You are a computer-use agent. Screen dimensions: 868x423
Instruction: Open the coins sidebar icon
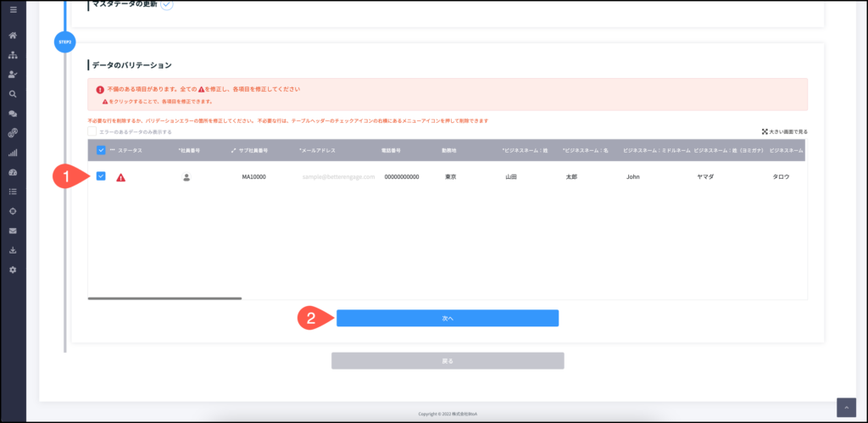tap(14, 133)
